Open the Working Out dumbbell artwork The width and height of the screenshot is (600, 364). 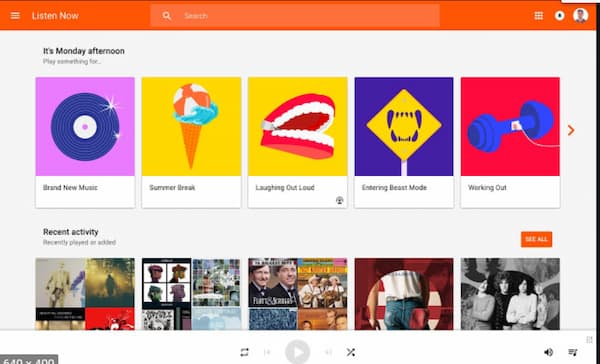[x=510, y=127]
